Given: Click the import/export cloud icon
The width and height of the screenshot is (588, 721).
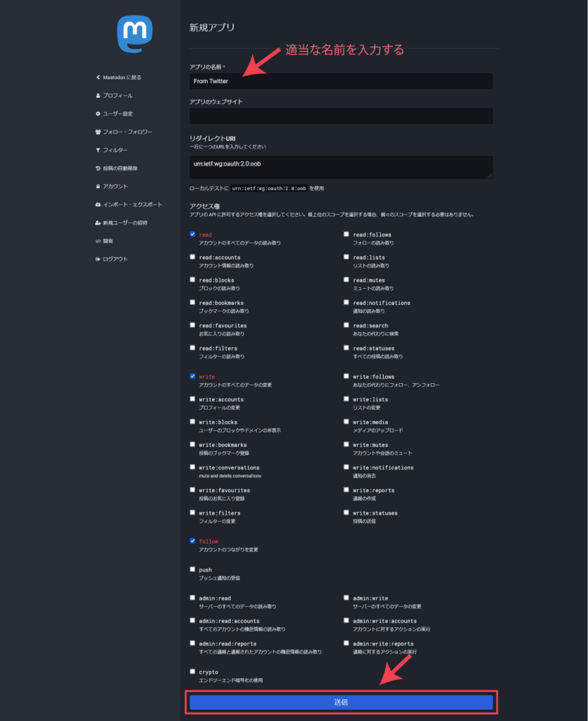Looking at the screenshot, I should 98,205.
